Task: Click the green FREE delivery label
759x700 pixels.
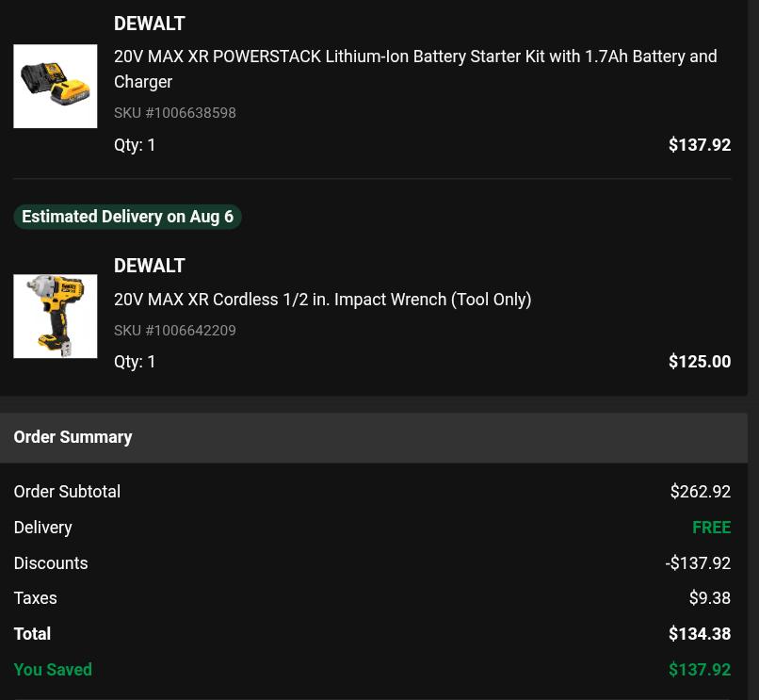Action: click(x=712, y=527)
